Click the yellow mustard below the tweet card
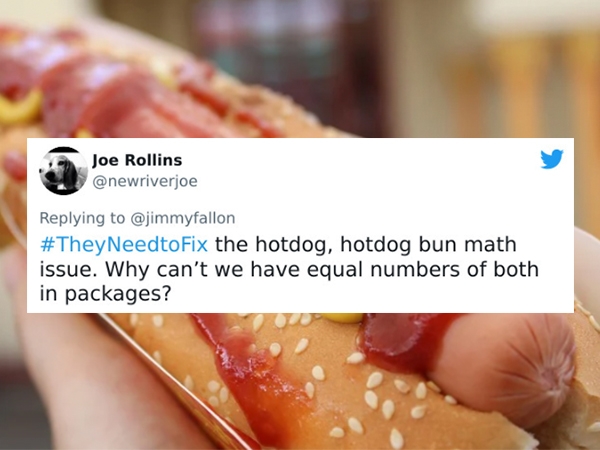The image size is (600, 450). point(342,317)
